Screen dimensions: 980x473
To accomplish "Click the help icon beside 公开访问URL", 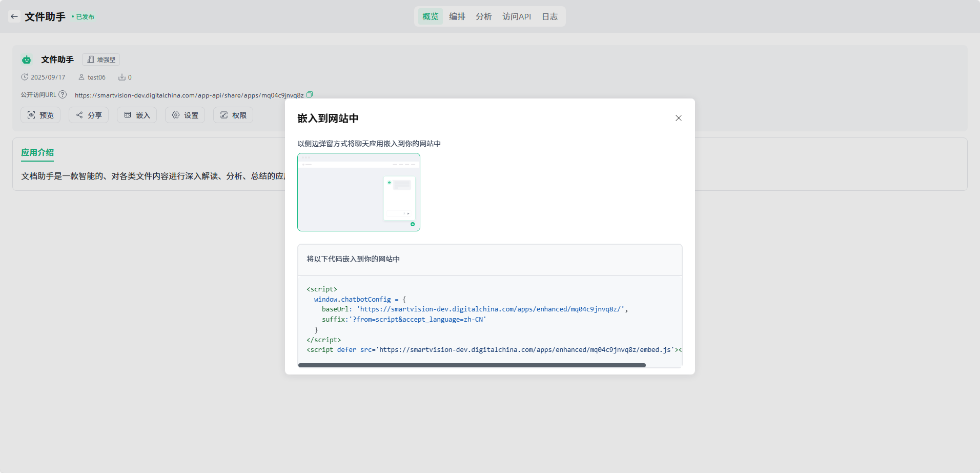I will pos(63,94).
